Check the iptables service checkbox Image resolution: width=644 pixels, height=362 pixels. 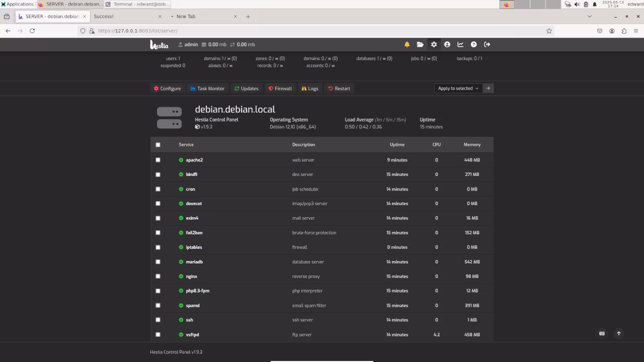[158, 247]
